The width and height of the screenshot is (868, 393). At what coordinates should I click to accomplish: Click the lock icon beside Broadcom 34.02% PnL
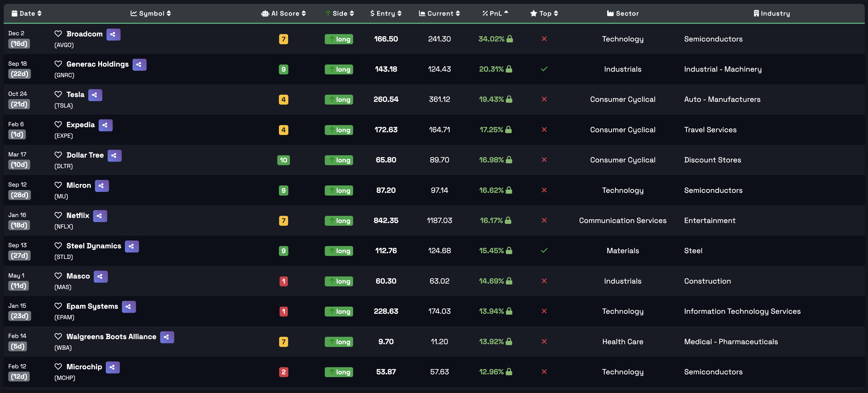click(x=510, y=39)
